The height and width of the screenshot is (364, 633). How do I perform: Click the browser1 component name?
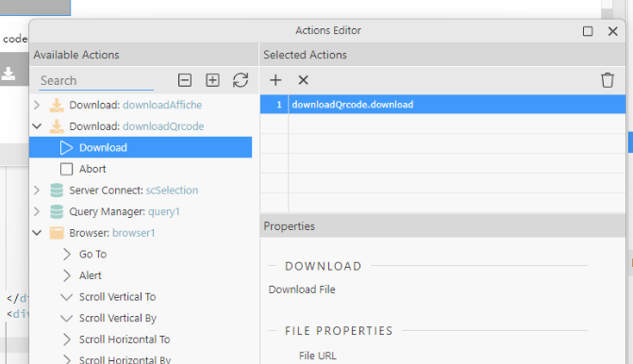point(134,233)
